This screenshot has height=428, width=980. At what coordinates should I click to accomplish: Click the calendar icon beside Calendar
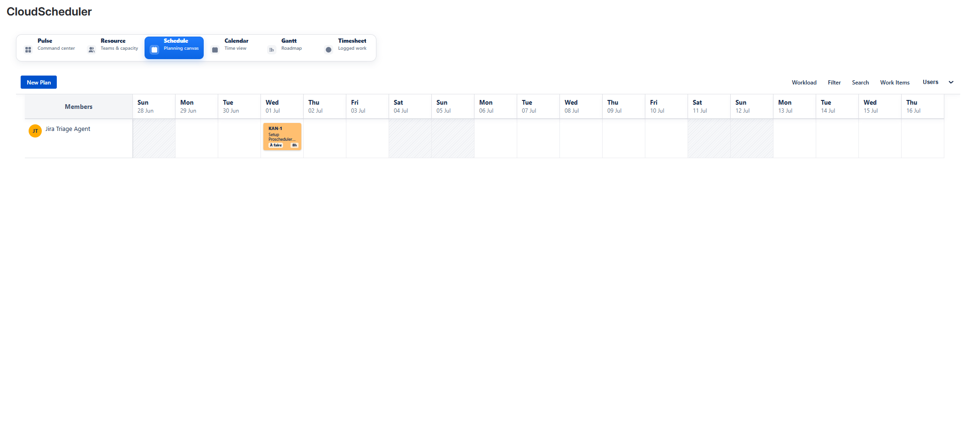click(215, 49)
